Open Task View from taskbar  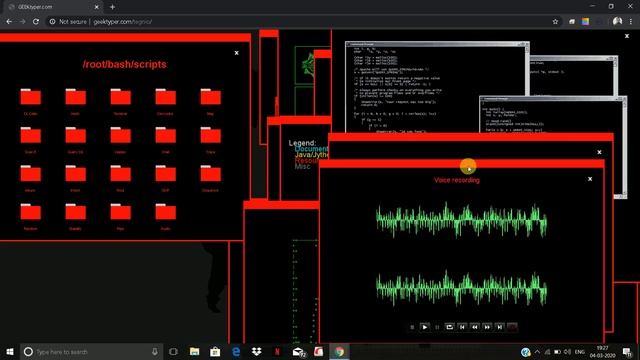173,351
